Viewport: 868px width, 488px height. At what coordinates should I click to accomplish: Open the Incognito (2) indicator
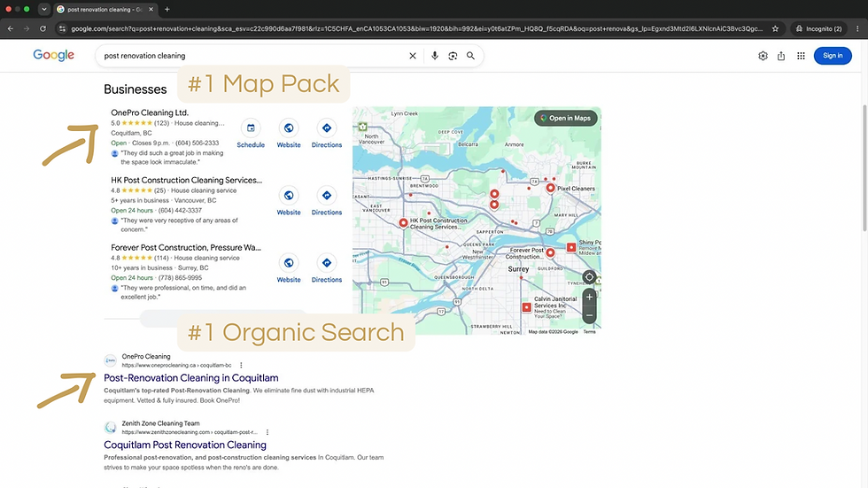click(x=818, y=28)
